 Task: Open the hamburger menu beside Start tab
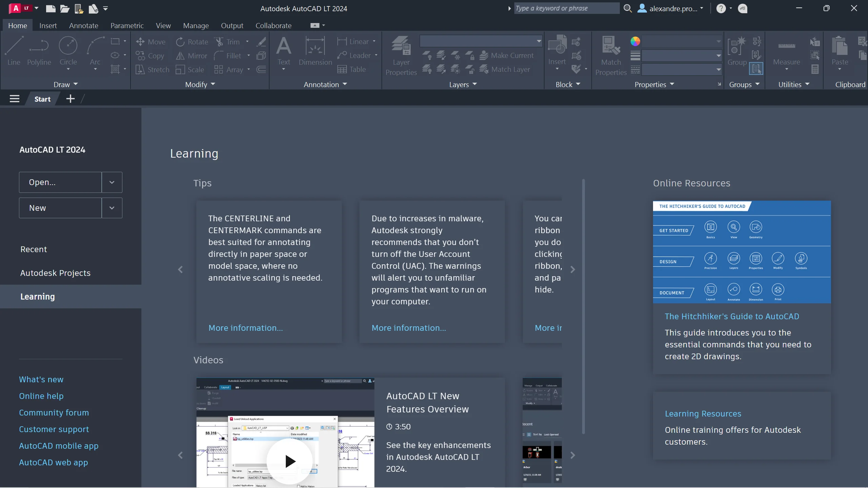[15, 99]
